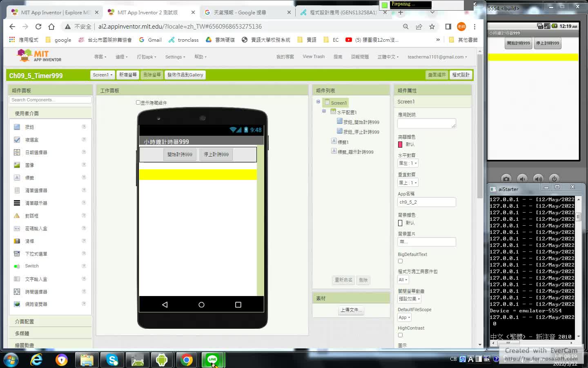Open the vertical alignment dropdown
The height and width of the screenshot is (368, 588).
408,183
